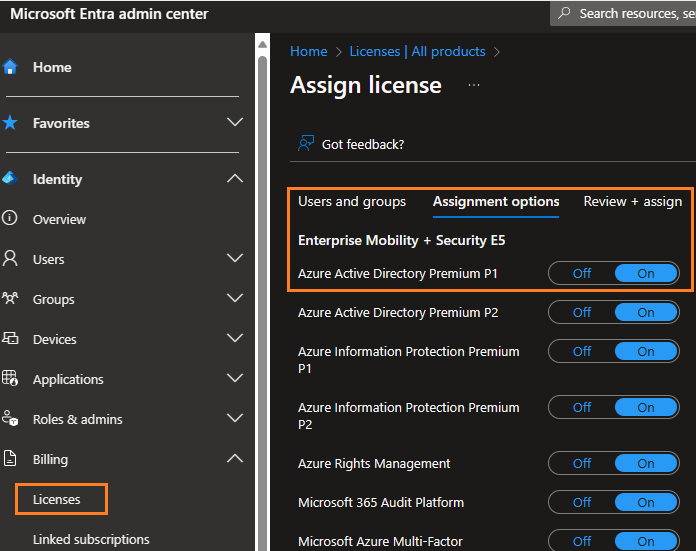
Task: Expand the Groups submenu chevron
Action: [235, 298]
